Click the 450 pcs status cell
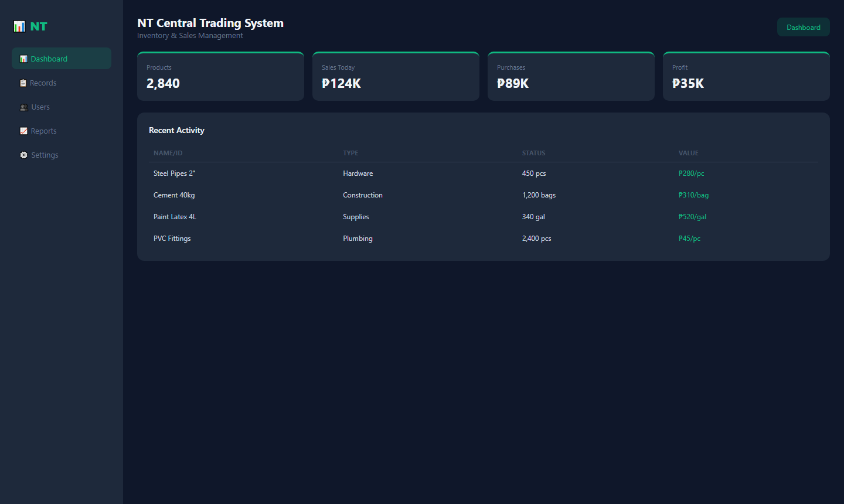The height and width of the screenshot is (504, 844). pyautogui.click(x=534, y=173)
